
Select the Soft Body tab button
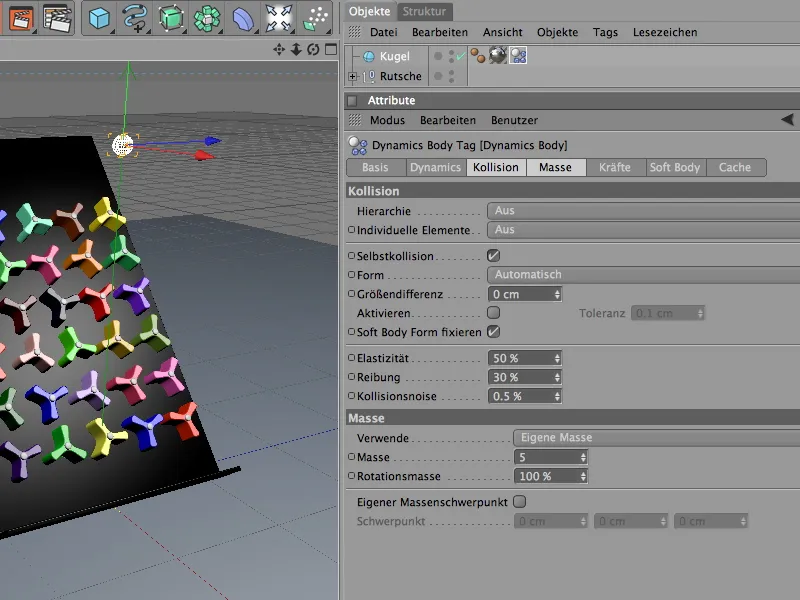tap(674, 168)
